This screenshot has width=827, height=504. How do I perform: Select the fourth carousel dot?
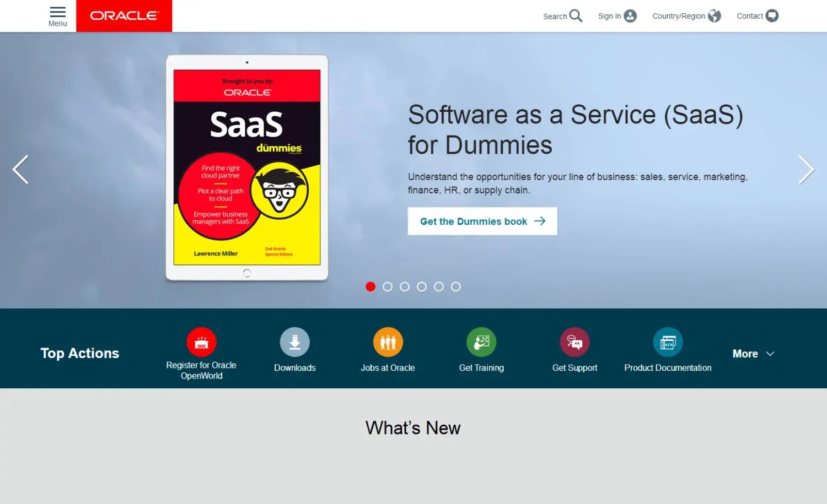coord(422,286)
